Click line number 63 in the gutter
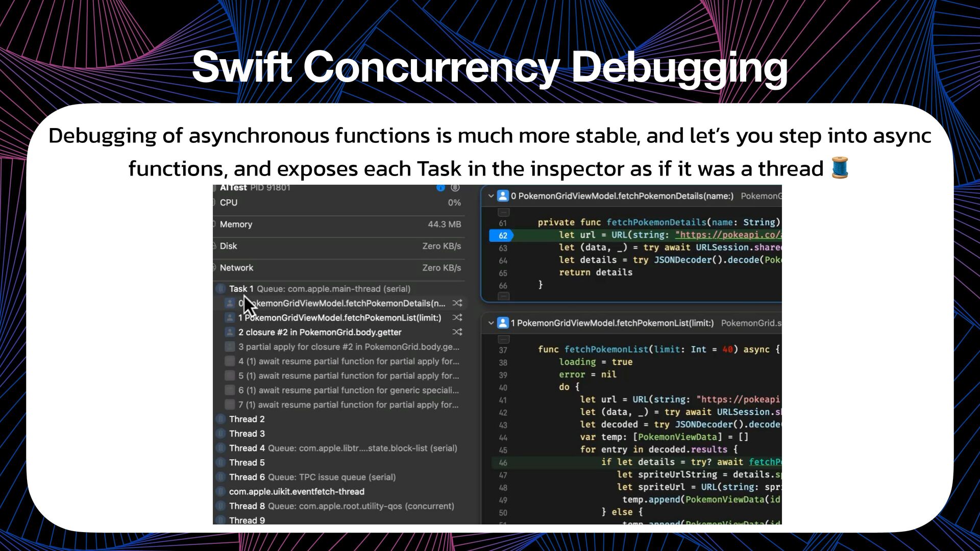Viewport: 980px width, 551px height. coord(503,248)
